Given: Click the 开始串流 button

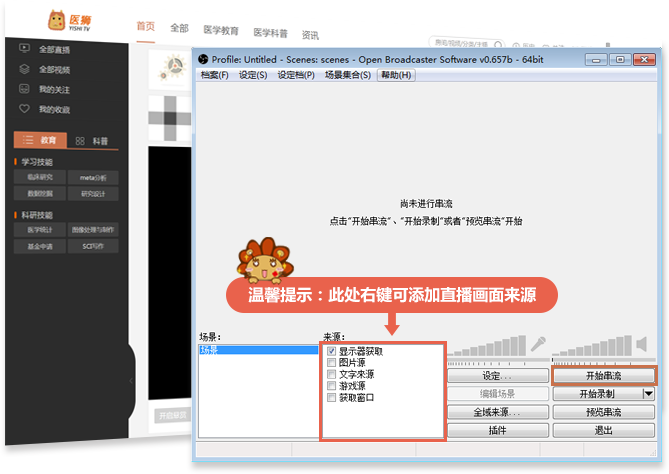Looking at the screenshot, I should click(604, 376).
